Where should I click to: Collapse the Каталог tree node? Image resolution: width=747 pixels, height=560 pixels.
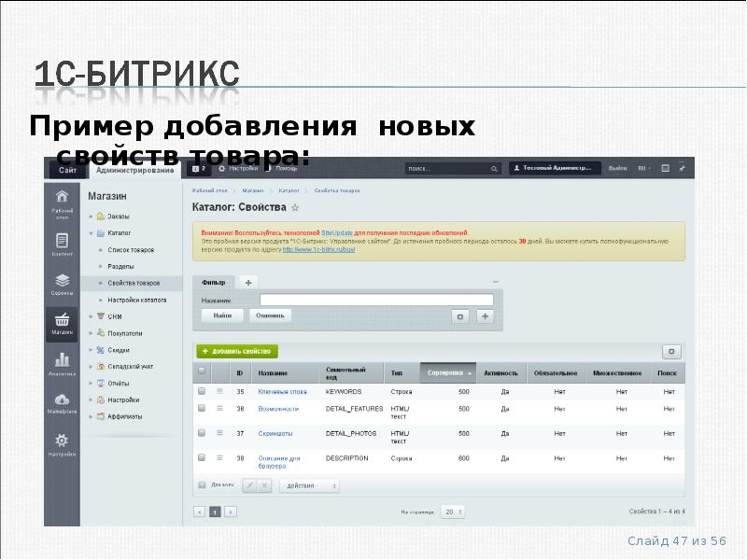[91, 233]
